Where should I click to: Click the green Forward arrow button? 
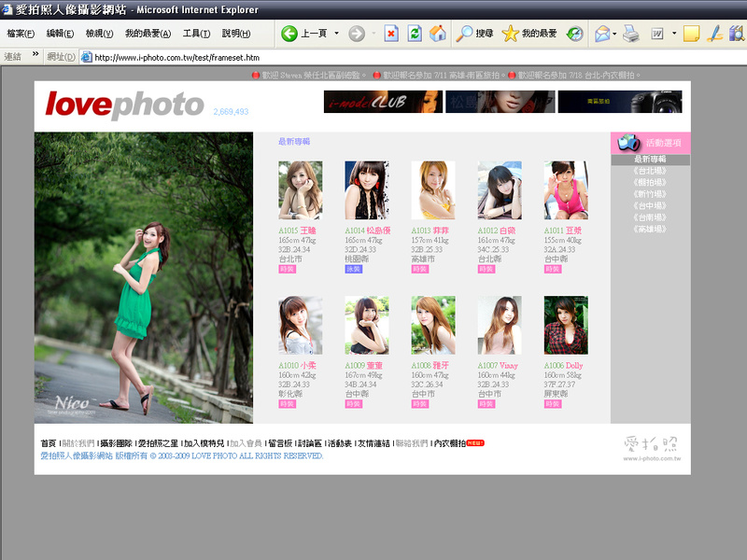(x=357, y=34)
